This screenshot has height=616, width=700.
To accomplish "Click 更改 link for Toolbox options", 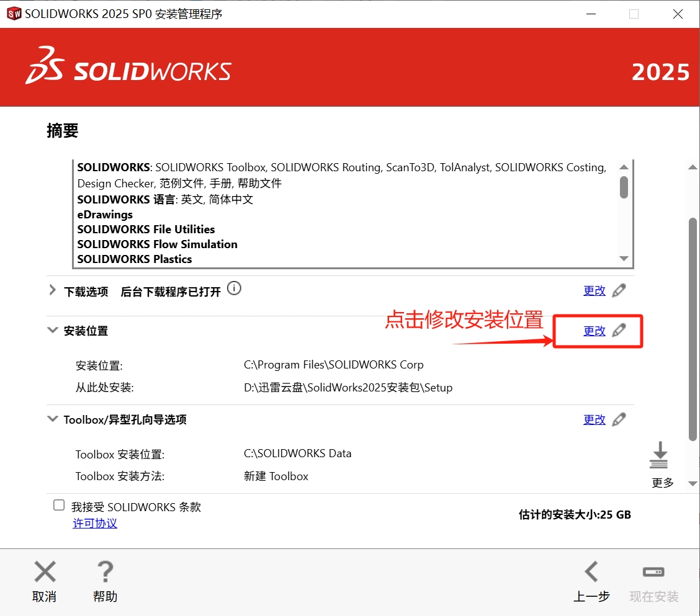I will 595,419.
